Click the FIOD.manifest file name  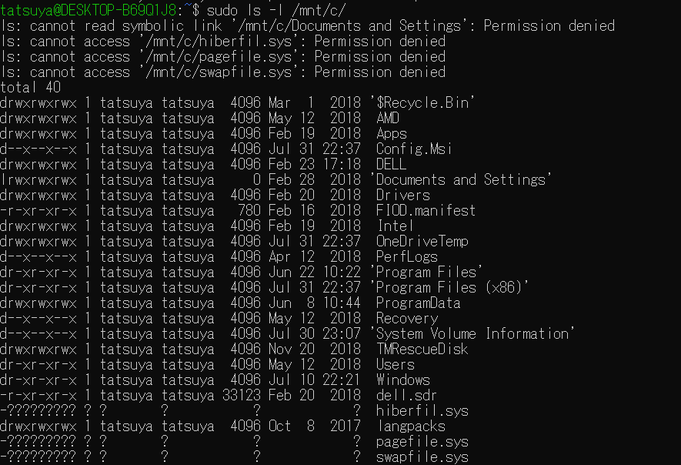click(426, 211)
